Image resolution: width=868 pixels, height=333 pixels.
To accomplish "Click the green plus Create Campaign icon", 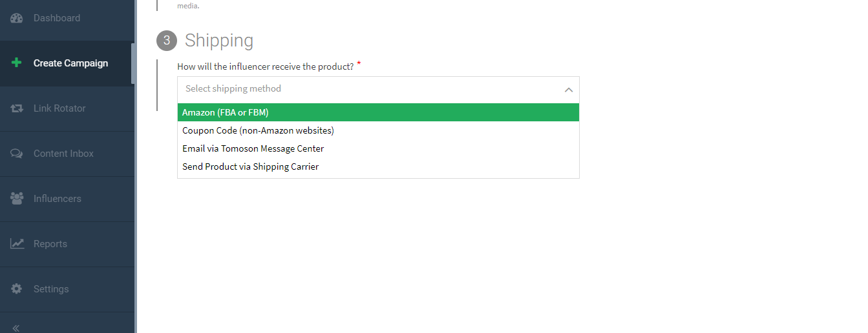I will (17, 63).
